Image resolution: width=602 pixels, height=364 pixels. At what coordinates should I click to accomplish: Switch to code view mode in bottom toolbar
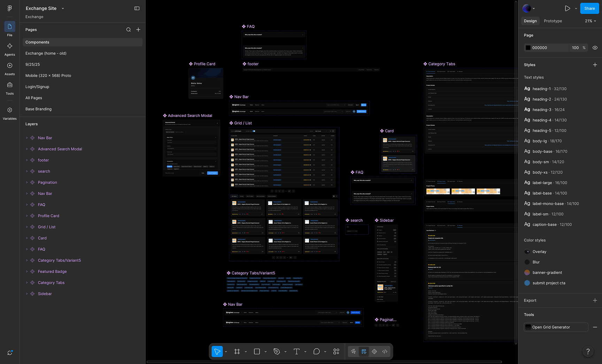385,351
